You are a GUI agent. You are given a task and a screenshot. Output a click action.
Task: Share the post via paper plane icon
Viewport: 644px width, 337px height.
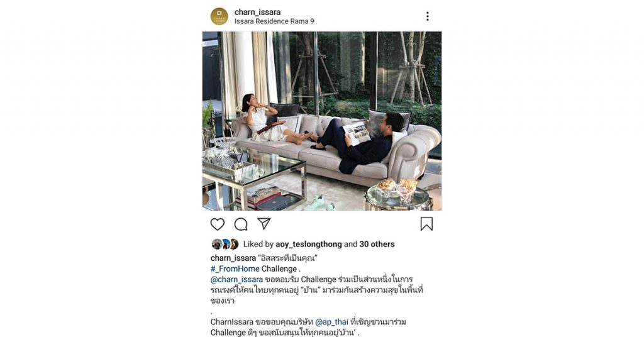(264, 224)
